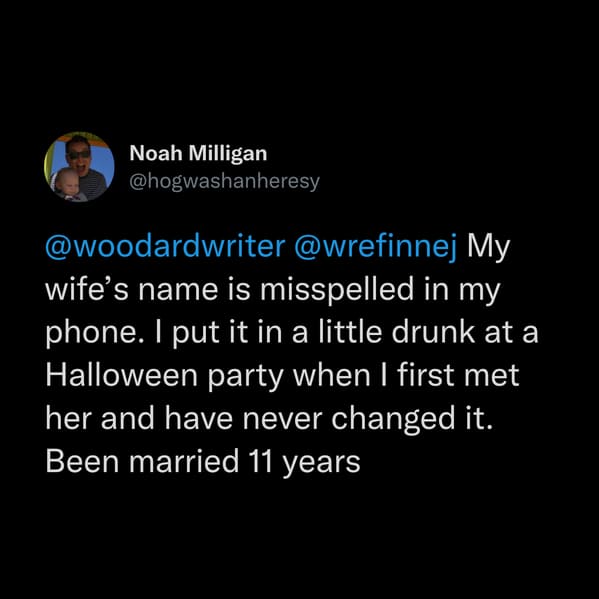
Task: Click the number "11" in the tweet
Action: pos(260,463)
